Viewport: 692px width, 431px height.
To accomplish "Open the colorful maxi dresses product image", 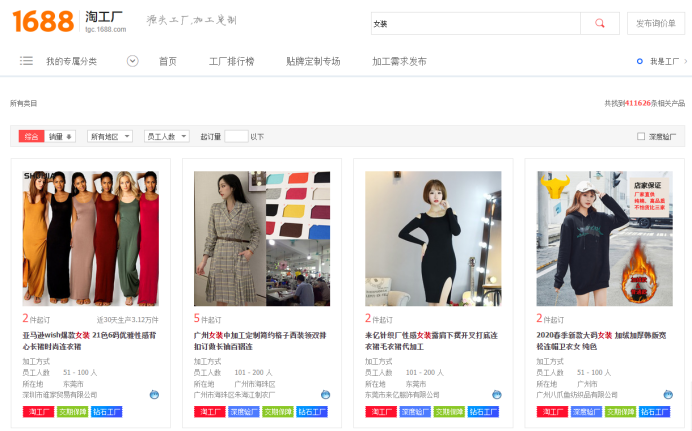I will [x=90, y=239].
